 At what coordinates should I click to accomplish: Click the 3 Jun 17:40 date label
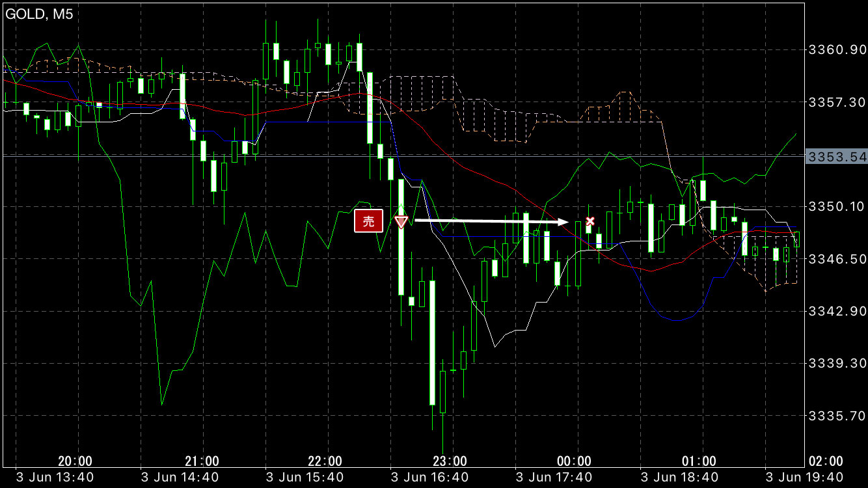click(x=556, y=477)
